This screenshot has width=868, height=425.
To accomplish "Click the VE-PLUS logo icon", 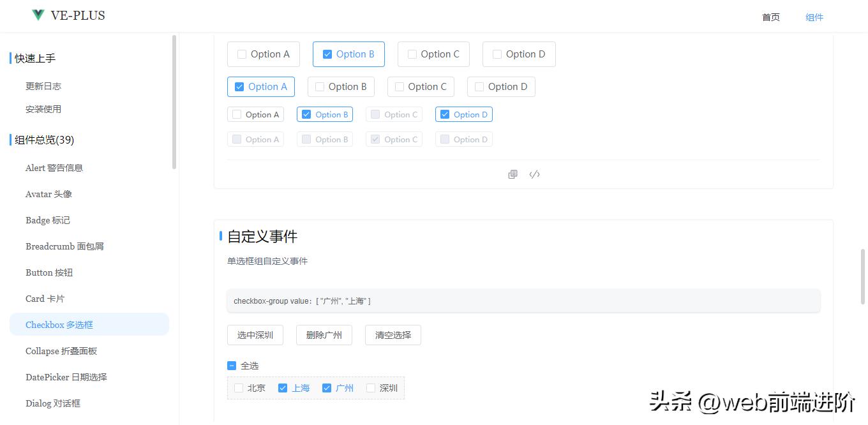I will tap(36, 15).
